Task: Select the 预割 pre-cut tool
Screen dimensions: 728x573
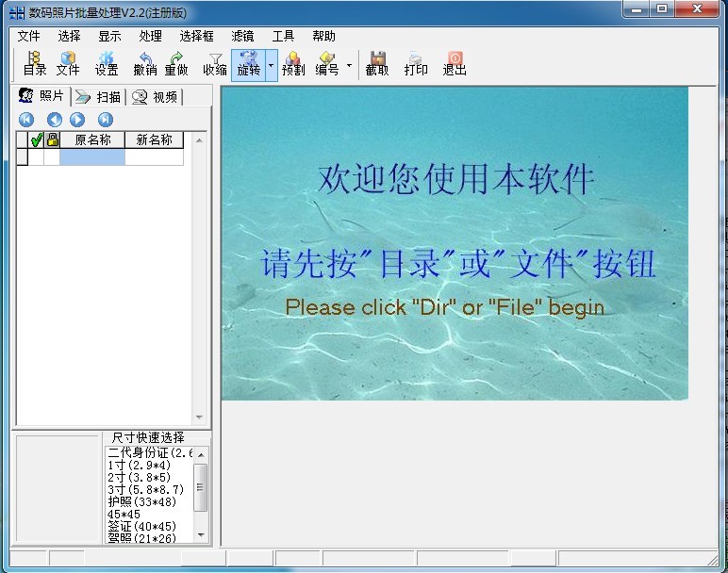Action: (293, 63)
